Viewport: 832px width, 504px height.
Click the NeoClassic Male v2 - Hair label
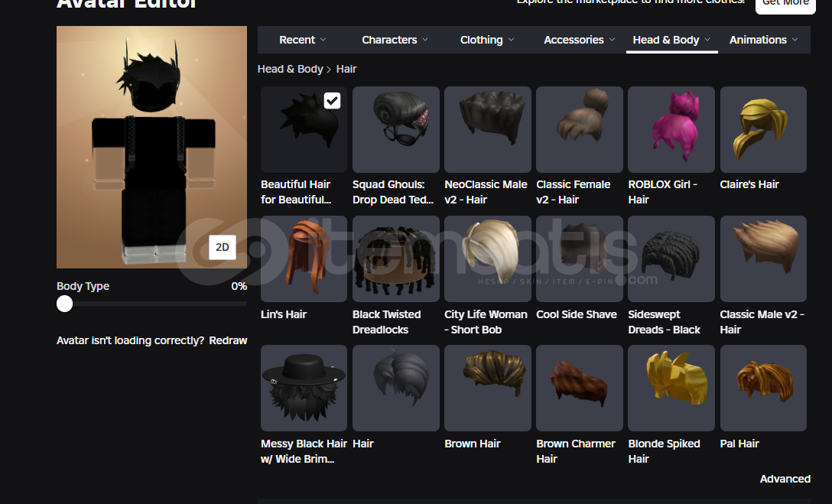(x=486, y=192)
